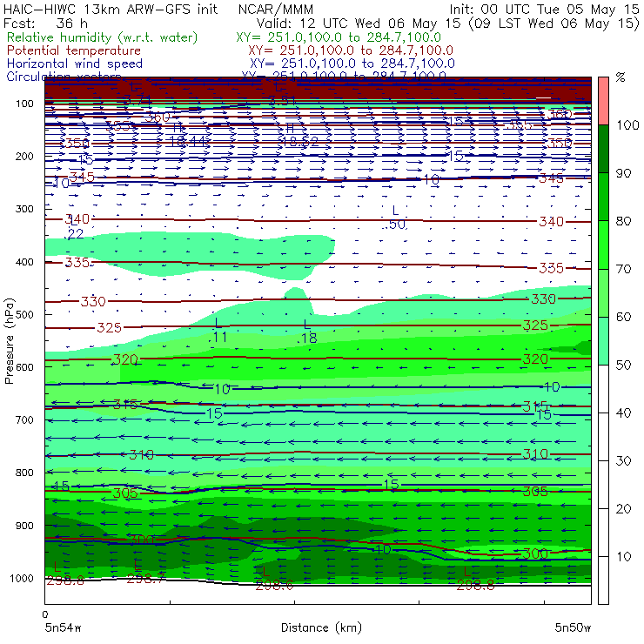
Task: Click the '400' pressure axis tick label
Action: pos(24,262)
